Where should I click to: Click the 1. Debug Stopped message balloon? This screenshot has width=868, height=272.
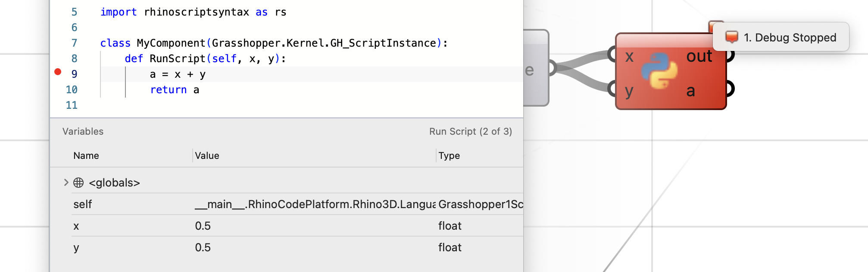tap(781, 37)
